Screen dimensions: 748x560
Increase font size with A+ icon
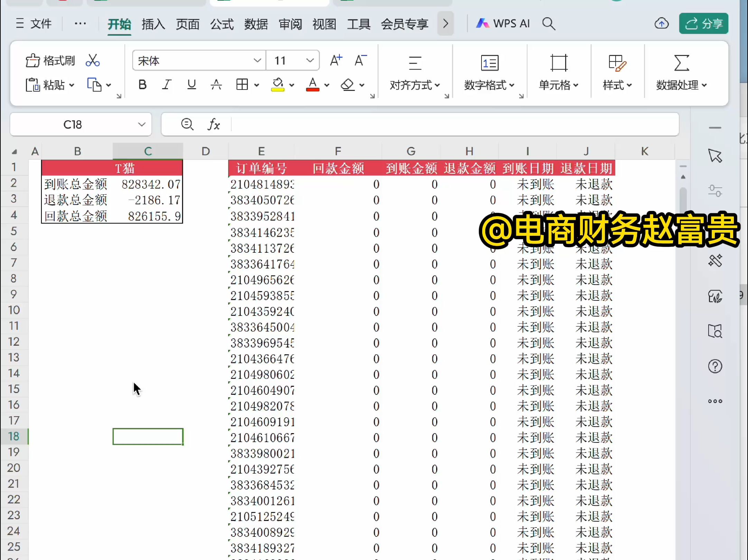pyautogui.click(x=336, y=60)
